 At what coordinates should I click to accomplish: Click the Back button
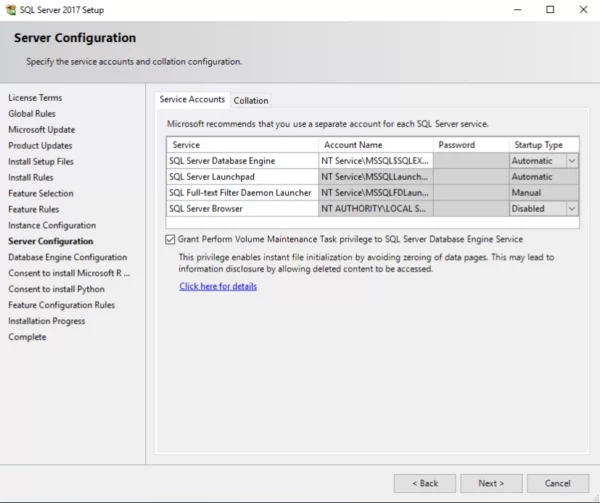tap(424, 483)
